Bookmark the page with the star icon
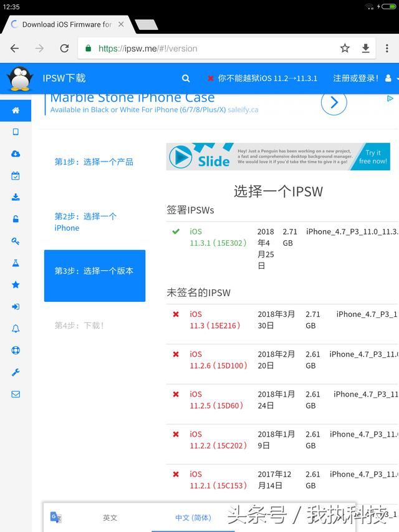The height and width of the screenshot is (532, 399). click(x=345, y=48)
